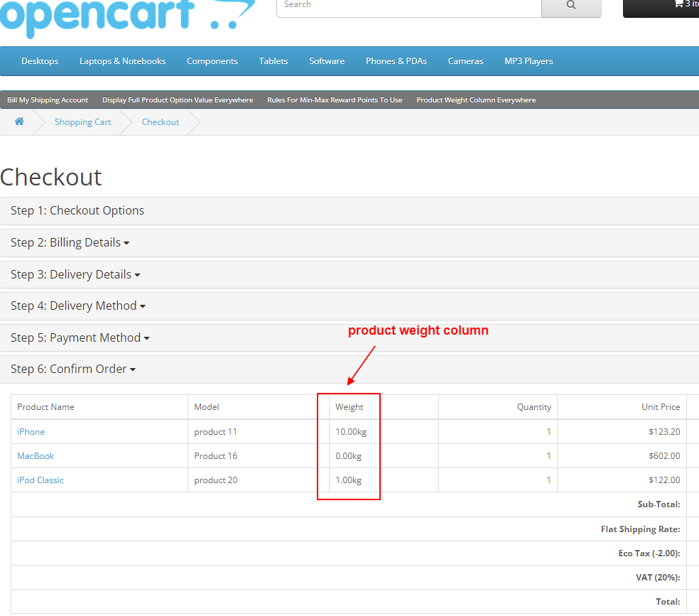
Task: Click the 'Eco Tax (-2.00):' label
Action: pos(649,553)
